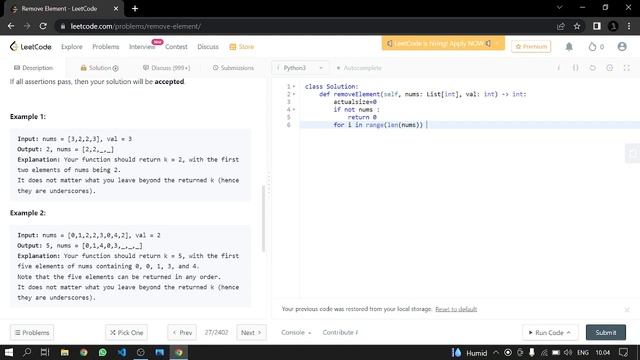Open the feedback side widget
Image resolution: width=640 pixels, height=360 pixels.
tap(633, 153)
